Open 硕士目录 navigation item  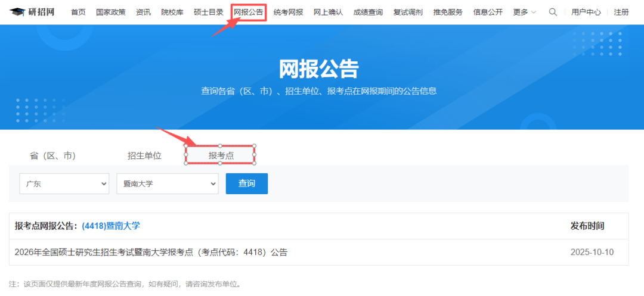tap(209, 13)
